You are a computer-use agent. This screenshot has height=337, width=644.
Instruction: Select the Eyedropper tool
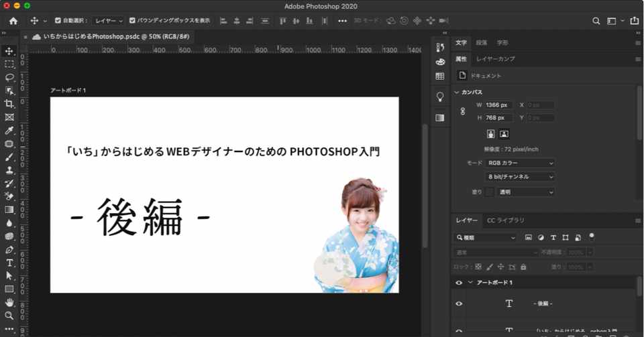point(9,131)
